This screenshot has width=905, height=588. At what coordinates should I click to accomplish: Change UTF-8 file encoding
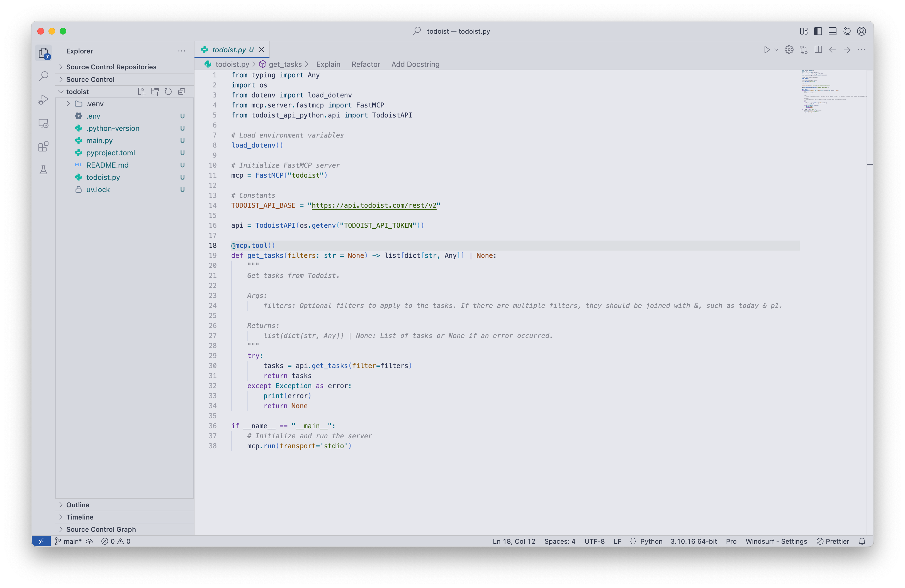[x=594, y=541]
